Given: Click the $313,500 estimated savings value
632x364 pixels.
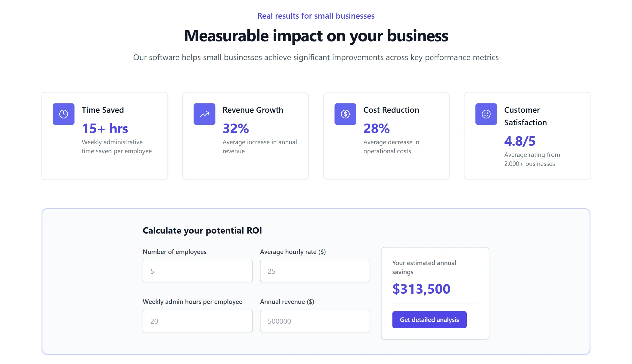Looking at the screenshot, I should point(421,289).
